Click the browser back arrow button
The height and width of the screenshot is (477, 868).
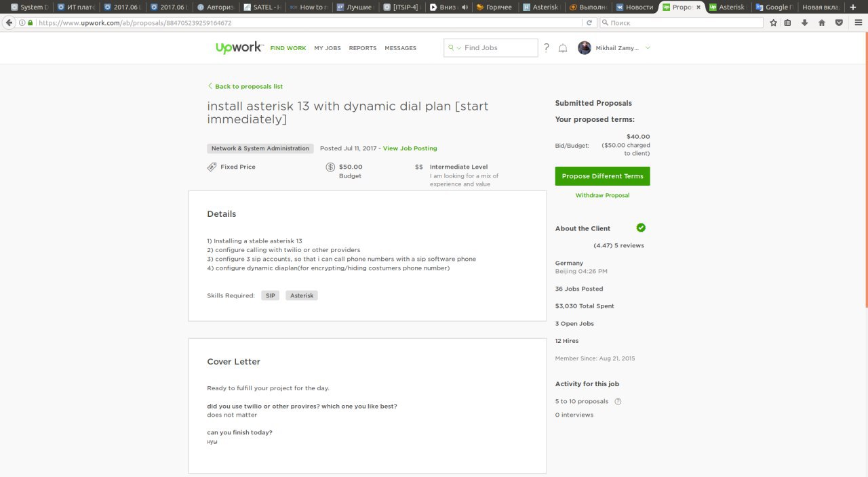[x=9, y=22]
